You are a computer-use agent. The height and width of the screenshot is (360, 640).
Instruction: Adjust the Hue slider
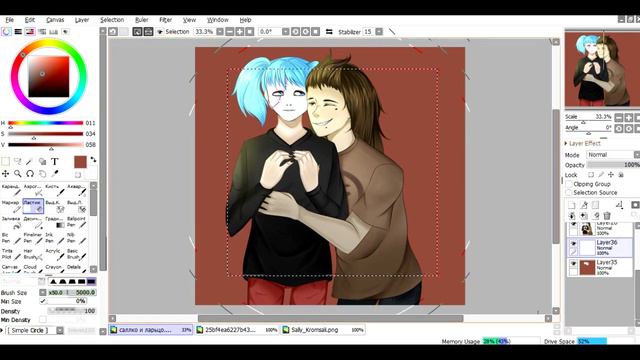(46, 123)
